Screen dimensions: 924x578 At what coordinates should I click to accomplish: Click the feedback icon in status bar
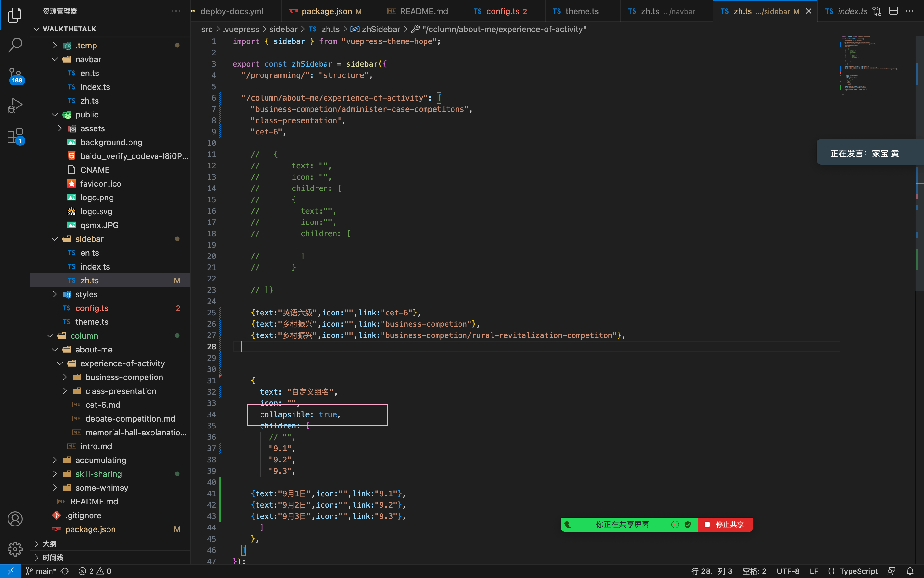[892, 571]
